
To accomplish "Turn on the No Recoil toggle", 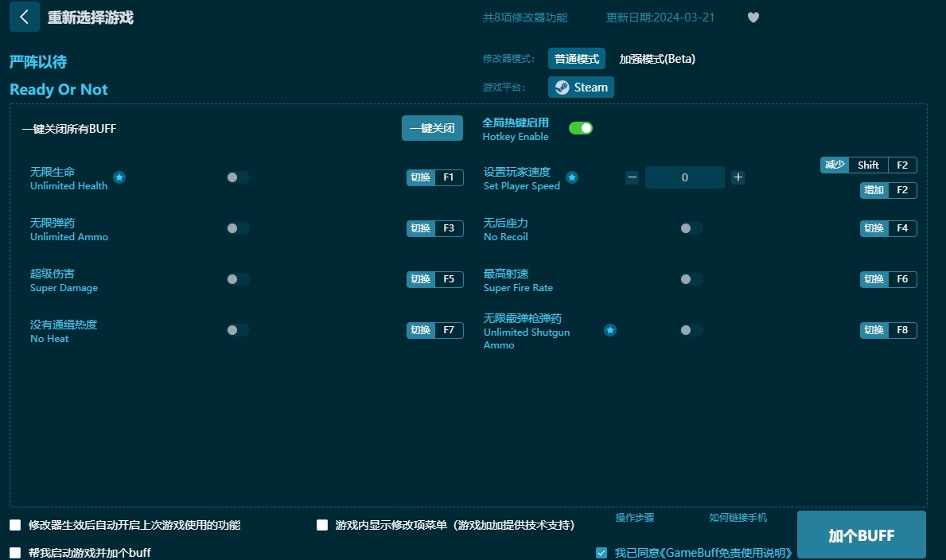I will [x=691, y=228].
